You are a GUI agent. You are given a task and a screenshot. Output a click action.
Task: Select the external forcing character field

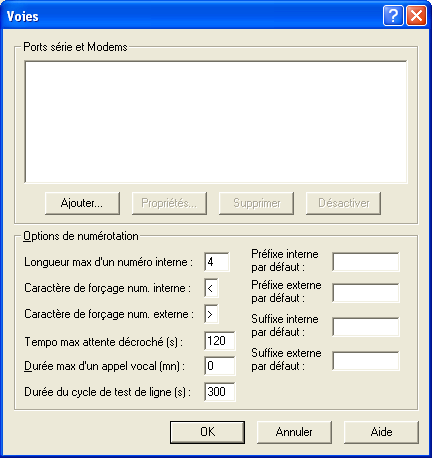coord(211,314)
